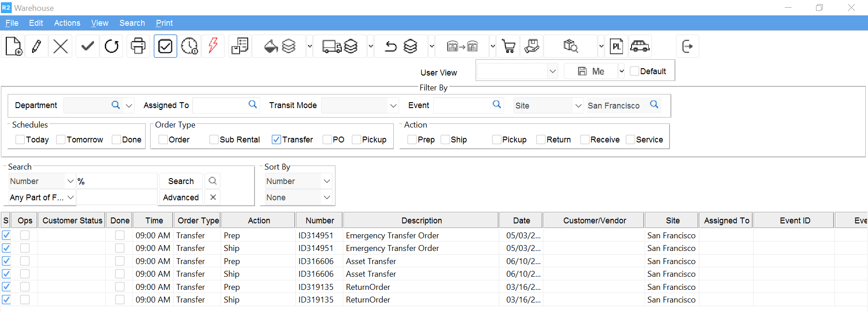Click the exit door arrow icon
868x312 pixels.
(687, 46)
